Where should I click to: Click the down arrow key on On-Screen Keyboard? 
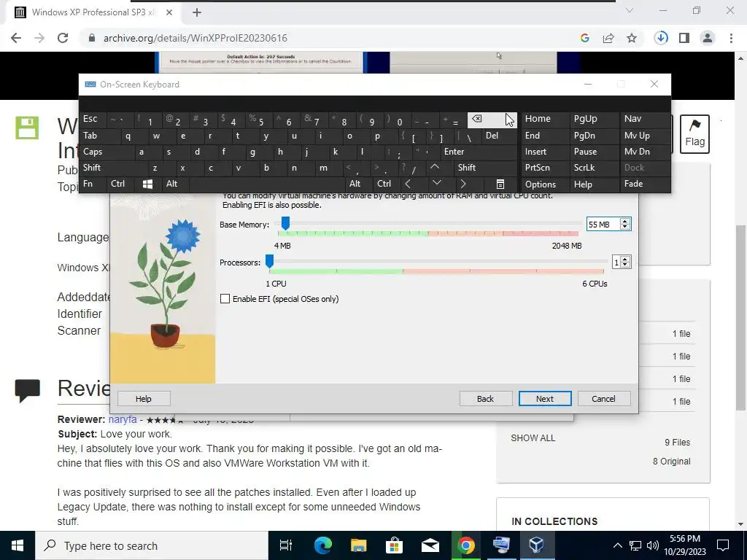(436, 183)
